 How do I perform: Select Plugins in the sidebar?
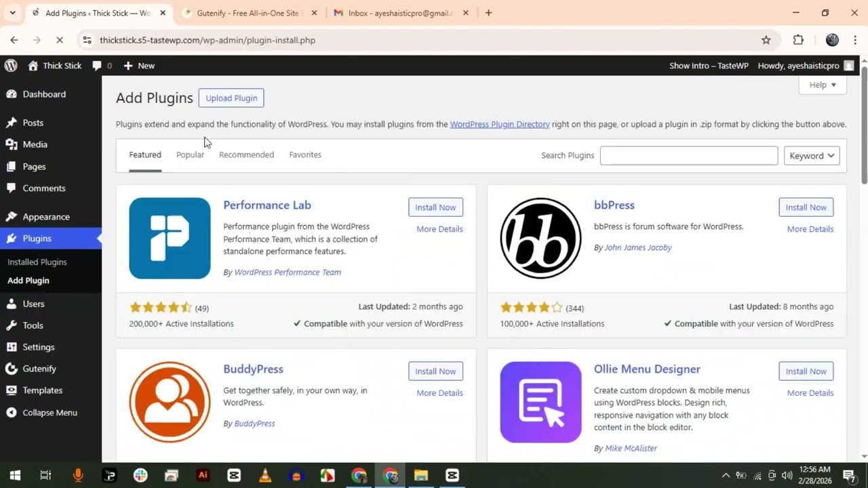[51, 239]
